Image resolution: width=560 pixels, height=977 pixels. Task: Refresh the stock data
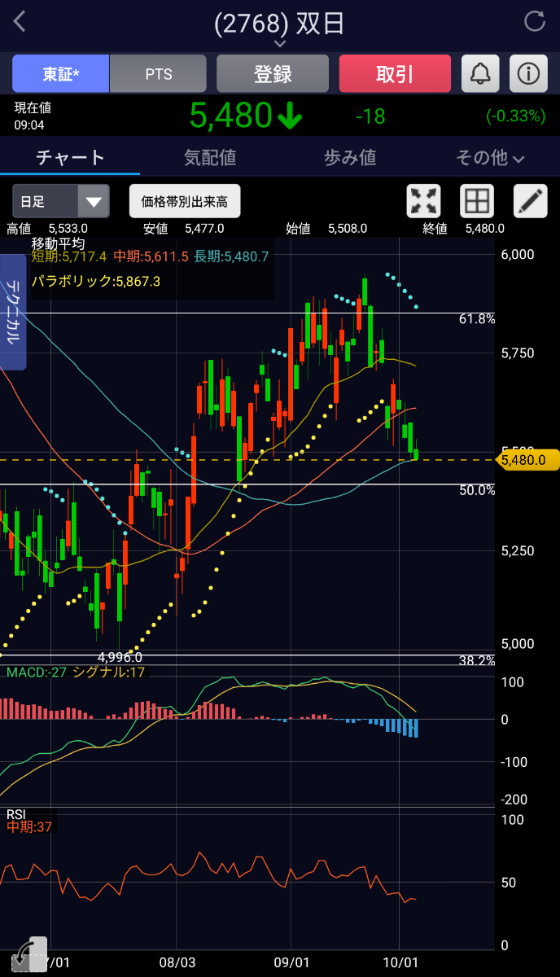[535, 22]
